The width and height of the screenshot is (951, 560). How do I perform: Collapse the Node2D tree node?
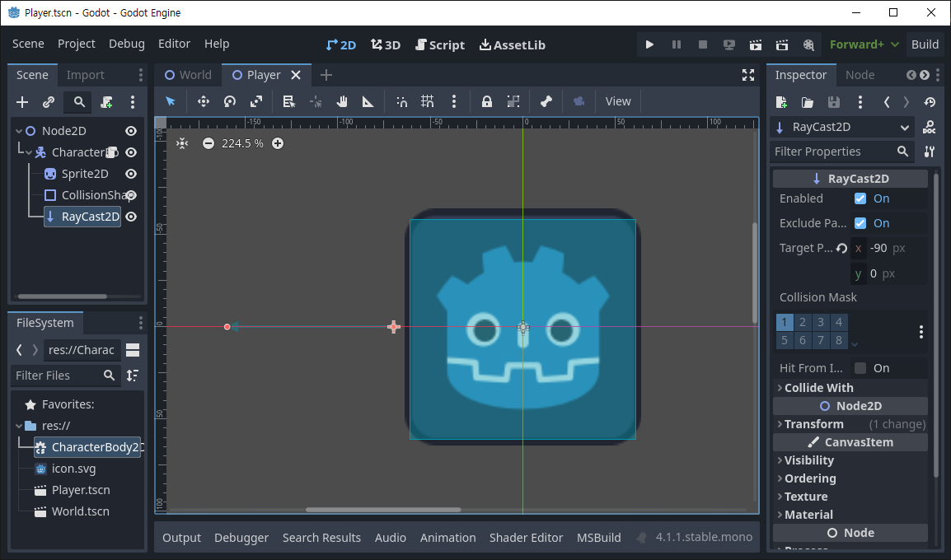click(19, 131)
